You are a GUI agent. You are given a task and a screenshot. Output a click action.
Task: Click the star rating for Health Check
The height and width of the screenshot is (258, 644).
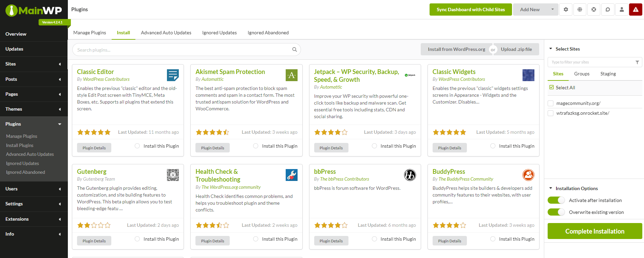pyautogui.click(x=212, y=225)
